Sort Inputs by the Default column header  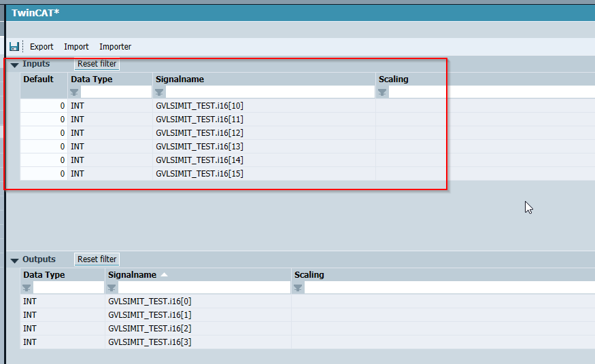38,79
